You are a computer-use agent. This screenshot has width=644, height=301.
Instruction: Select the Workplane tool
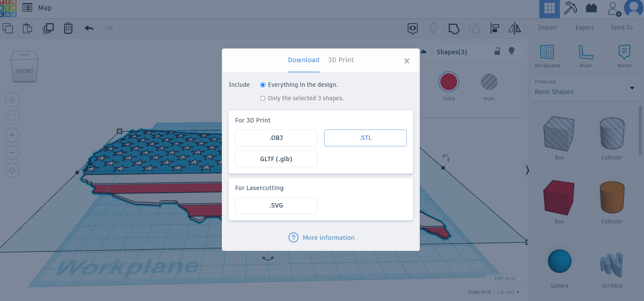[547, 56]
